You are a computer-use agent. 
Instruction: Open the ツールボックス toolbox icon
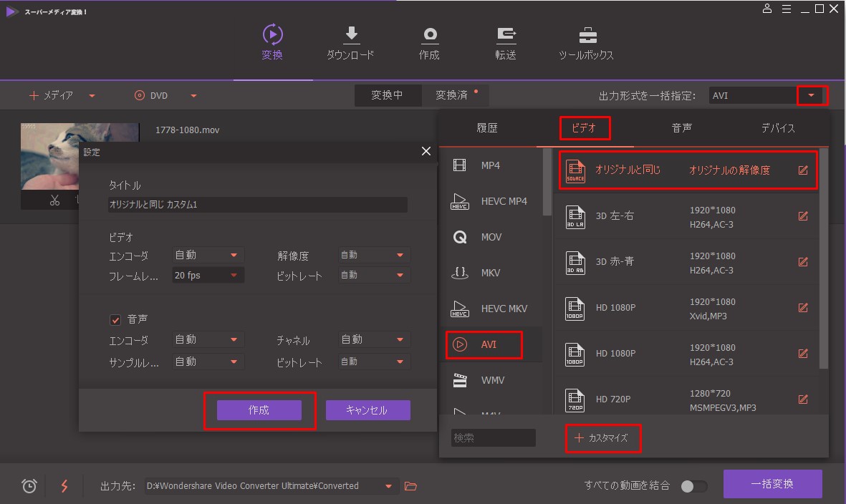[587, 35]
